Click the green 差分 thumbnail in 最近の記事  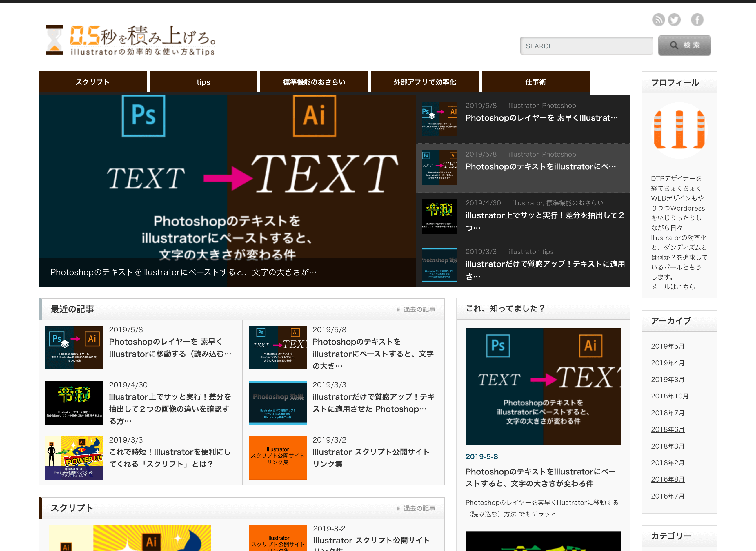(x=74, y=403)
